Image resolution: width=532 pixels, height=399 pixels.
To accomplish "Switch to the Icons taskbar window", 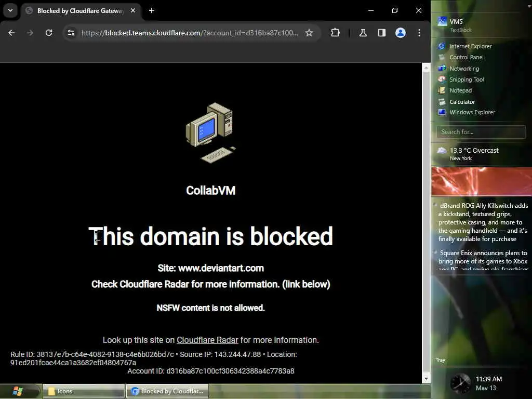I will pos(84,391).
